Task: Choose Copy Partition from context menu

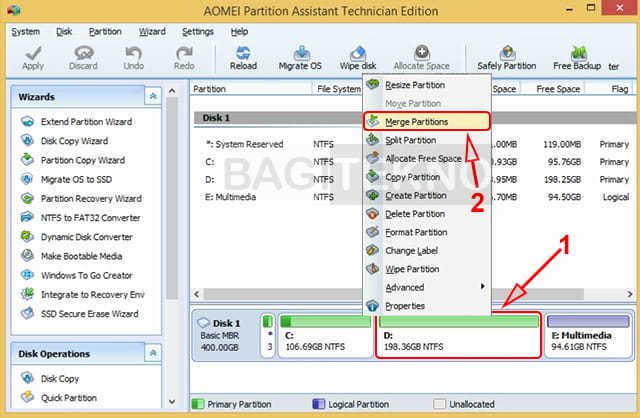Action: coord(427,177)
